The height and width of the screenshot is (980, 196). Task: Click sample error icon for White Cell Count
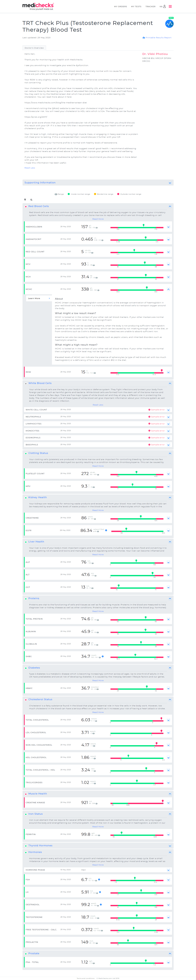[x=150, y=410]
